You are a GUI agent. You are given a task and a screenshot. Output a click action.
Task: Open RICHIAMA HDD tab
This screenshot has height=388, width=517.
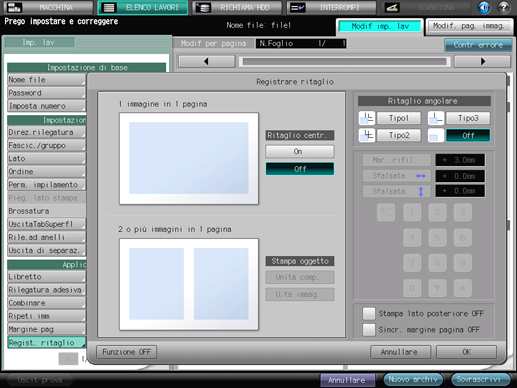(237, 7)
